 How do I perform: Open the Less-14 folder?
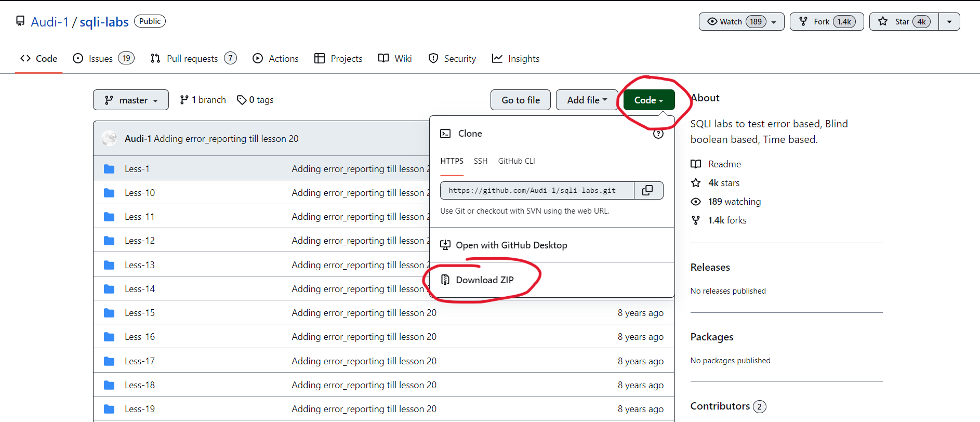tap(140, 289)
